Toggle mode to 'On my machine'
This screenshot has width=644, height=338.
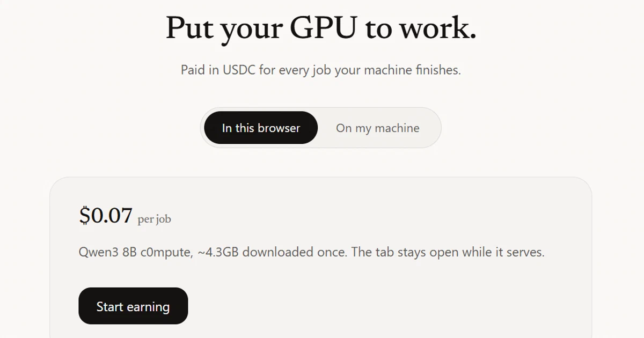pyautogui.click(x=378, y=128)
